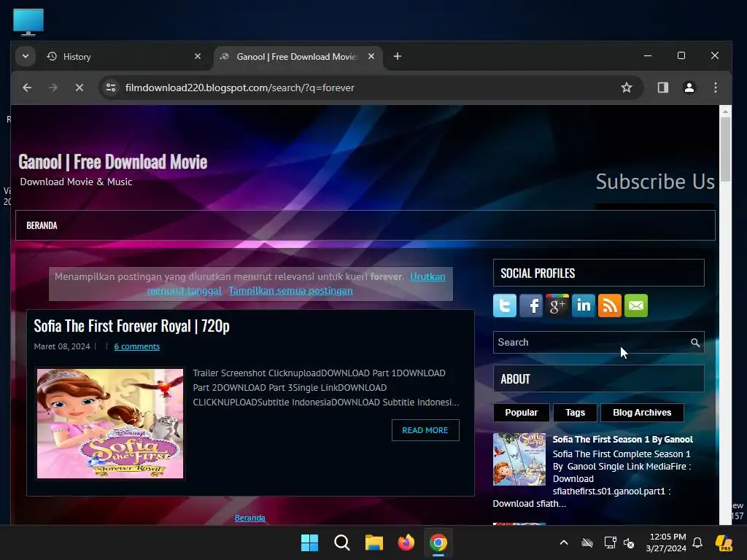Image resolution: width=747 pixels, height=560 pixels.
Task: Open the Chrome profile avatar
Action: pyautogui.click(x=689, y=87)
